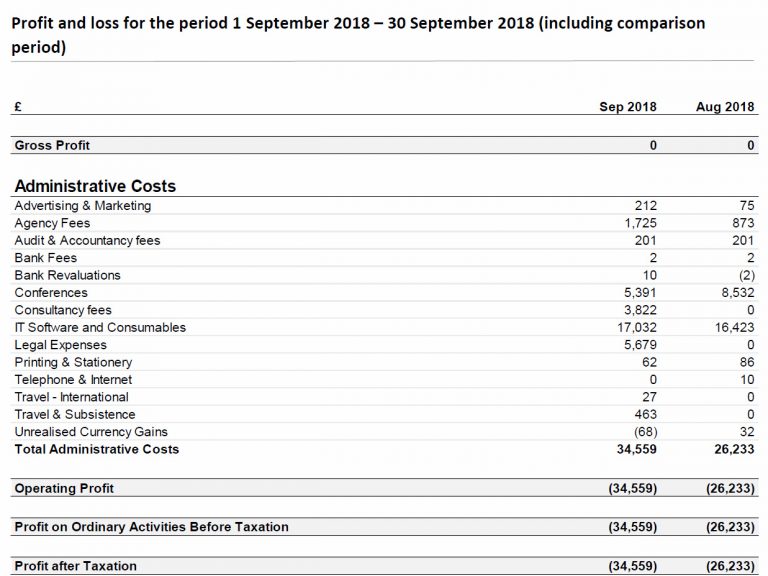Click the Profit after Taxation row label

tap(75, 566)
